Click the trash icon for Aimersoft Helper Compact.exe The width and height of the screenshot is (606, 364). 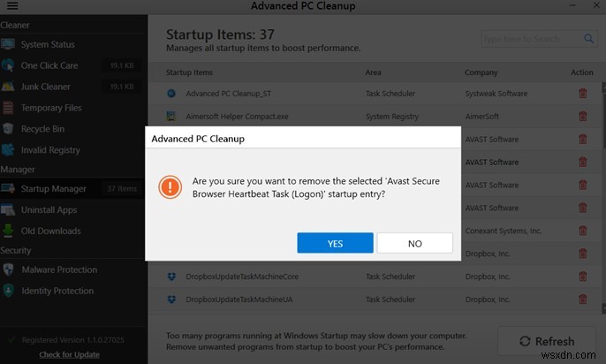tap(582, 116)
